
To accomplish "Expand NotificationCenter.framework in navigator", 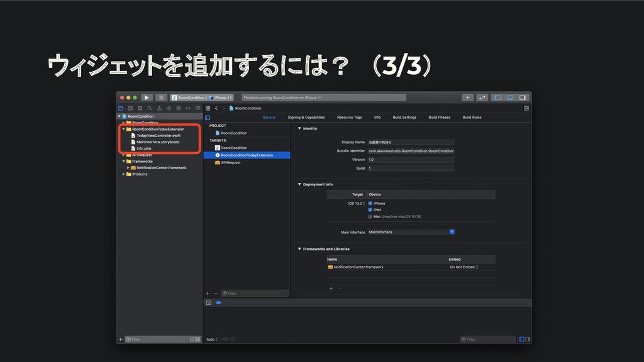I will [128, 168].
